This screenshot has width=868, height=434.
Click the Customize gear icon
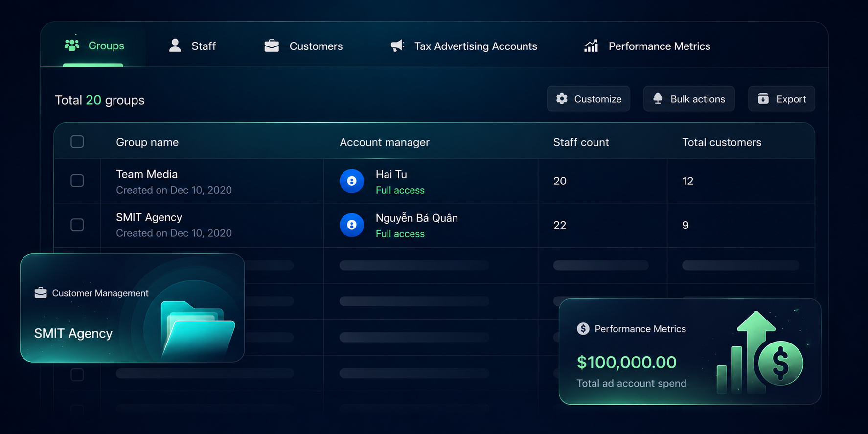(562, 98)
